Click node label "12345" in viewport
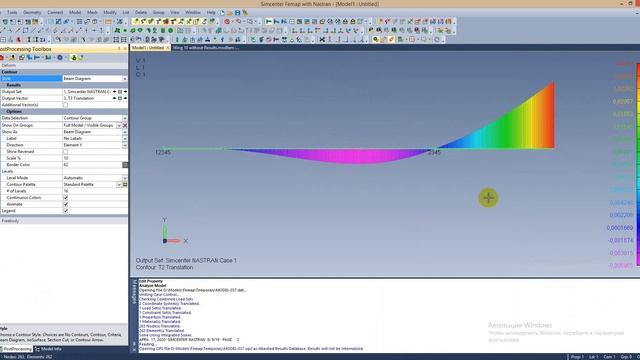Screen dimensions: 640x360 click(163, 152)
